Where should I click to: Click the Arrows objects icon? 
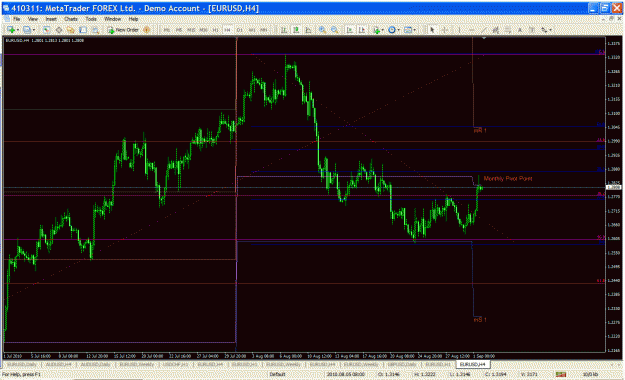point(544,30)
